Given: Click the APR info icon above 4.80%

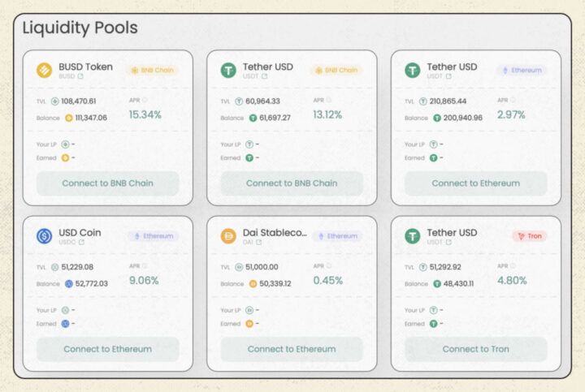Looking at the screenshot, I should (513, 265).
